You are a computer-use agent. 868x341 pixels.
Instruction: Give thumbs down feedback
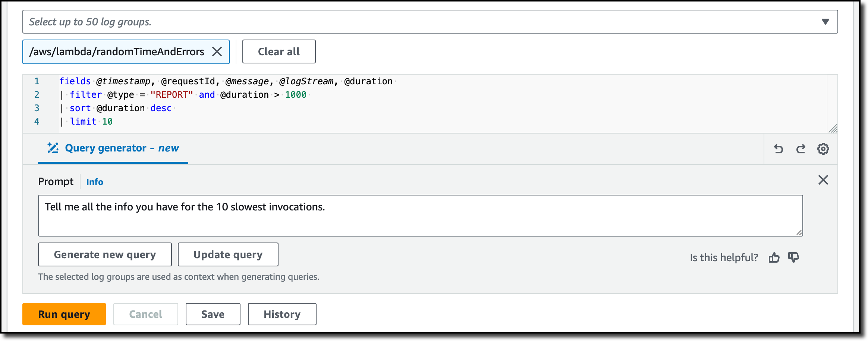point(793,257)
